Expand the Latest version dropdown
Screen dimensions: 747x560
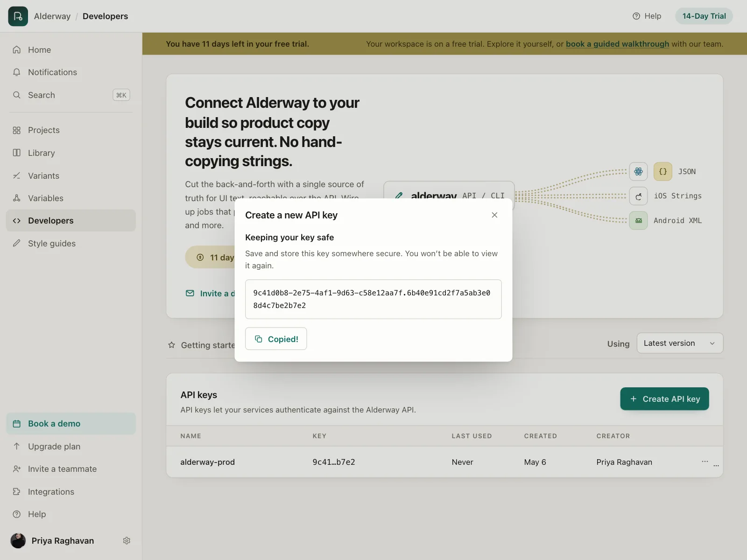click(680, 343)
